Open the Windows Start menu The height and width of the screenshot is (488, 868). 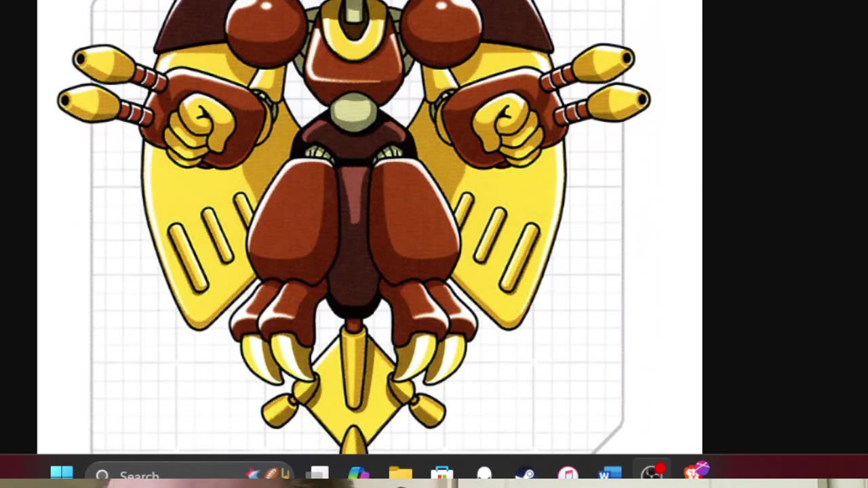[62, 473]
